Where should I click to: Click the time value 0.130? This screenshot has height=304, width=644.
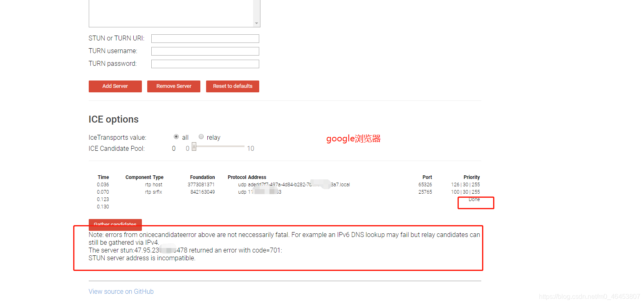click(x=103, y=207)
